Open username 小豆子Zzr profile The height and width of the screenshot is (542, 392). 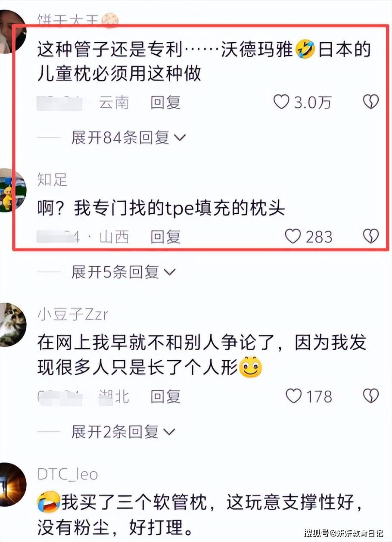(73, 315)
